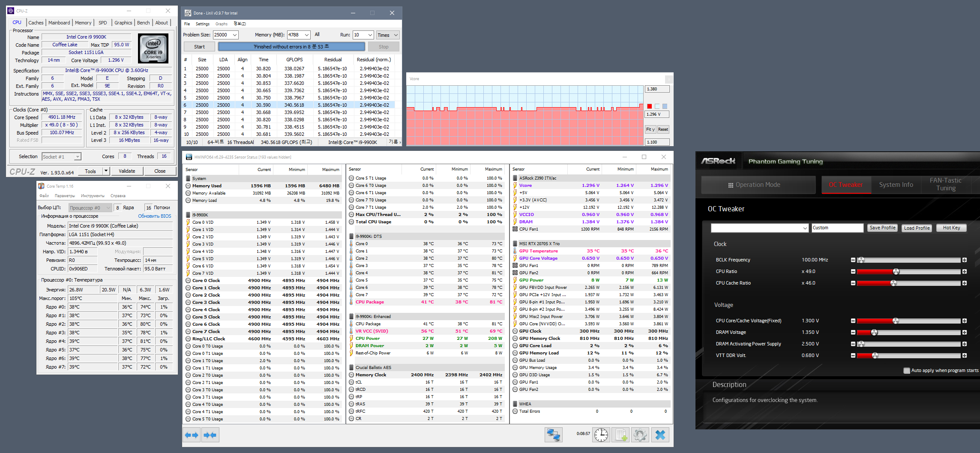Click Load Profile in OC Tweaker

coord(917,228)
